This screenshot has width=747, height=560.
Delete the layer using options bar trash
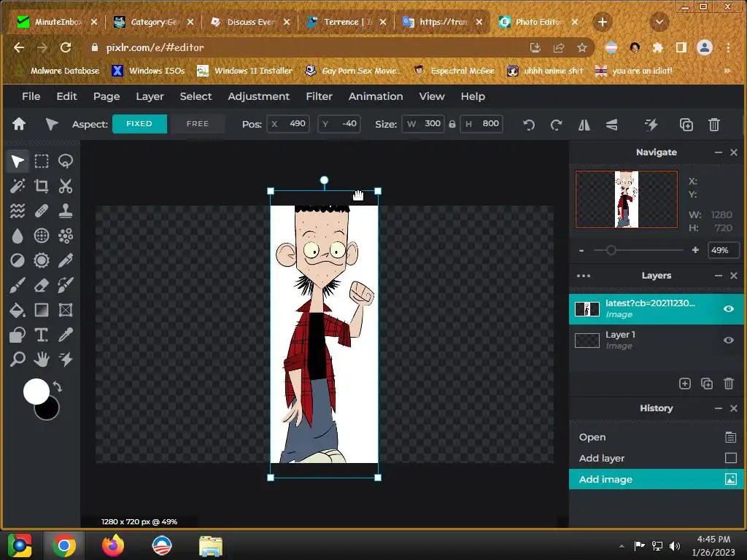click(713, 125)
